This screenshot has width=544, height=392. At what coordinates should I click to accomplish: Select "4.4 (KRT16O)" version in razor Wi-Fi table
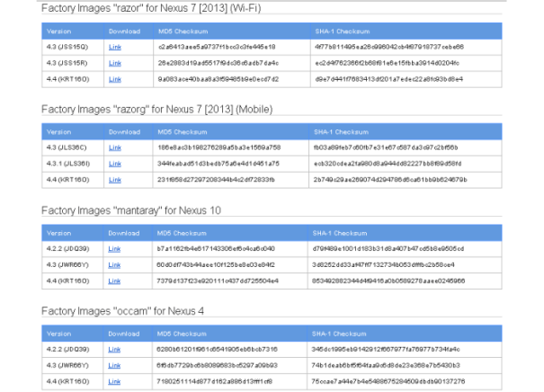[x=68, y=79]
